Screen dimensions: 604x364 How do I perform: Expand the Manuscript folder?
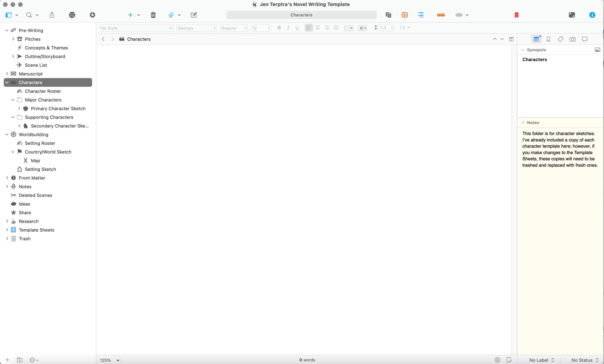pyautogui.click(x=7, y=74)
